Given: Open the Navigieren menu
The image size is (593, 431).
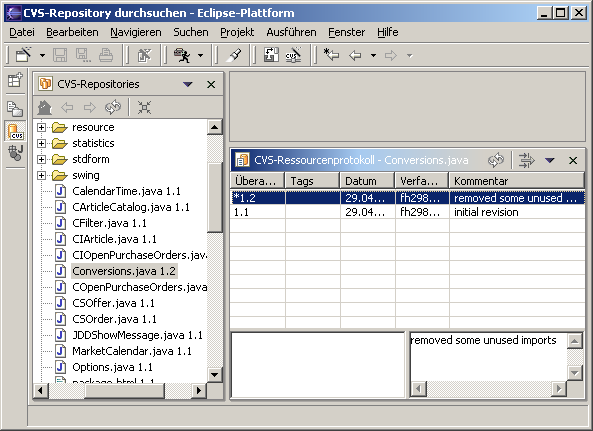Looking at the screenshot, I should coord(136,32).
